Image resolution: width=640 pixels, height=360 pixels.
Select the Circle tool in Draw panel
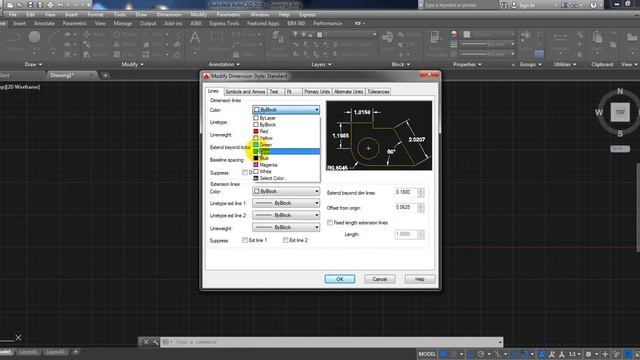pyautogui.click(x=34, y=38)
